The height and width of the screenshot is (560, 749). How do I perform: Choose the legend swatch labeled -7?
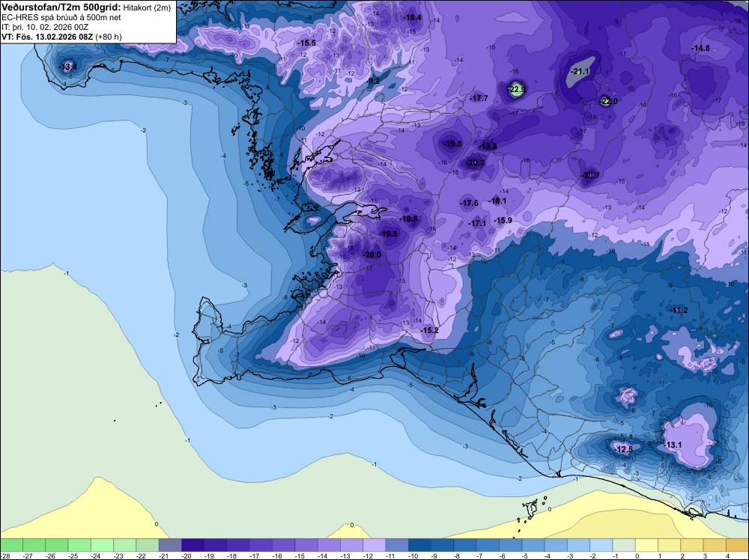click(488, 545)
